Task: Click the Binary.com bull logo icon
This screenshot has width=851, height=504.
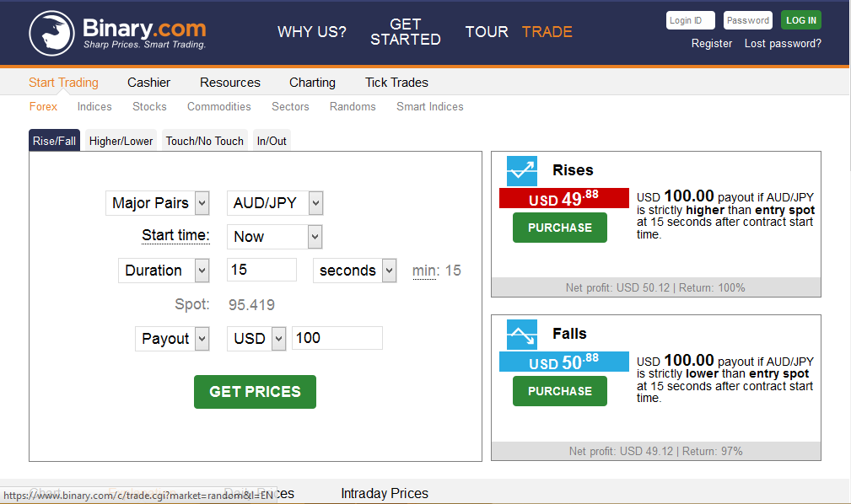Action: [x=51, y=34]
